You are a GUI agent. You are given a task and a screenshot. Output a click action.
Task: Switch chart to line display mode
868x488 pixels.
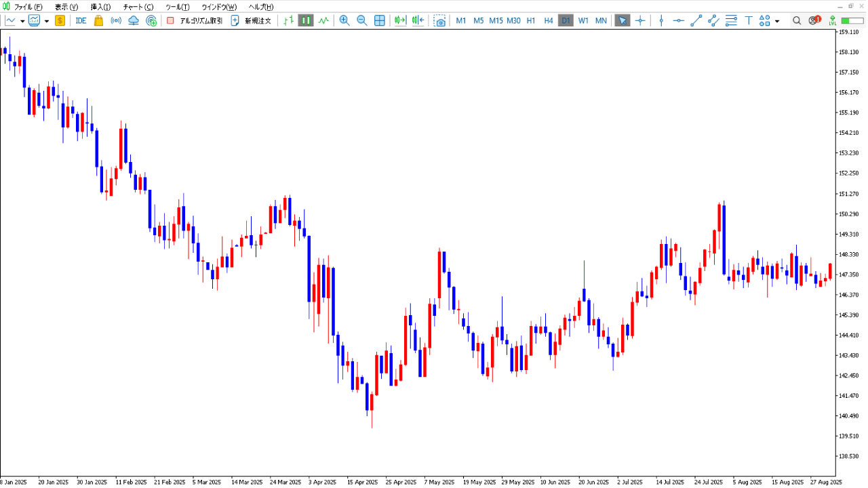323,20
